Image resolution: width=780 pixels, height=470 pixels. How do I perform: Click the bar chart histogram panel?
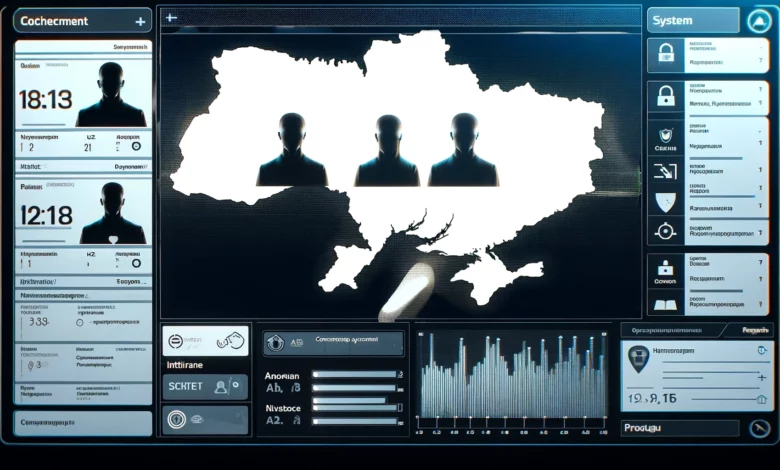(512, 380)
